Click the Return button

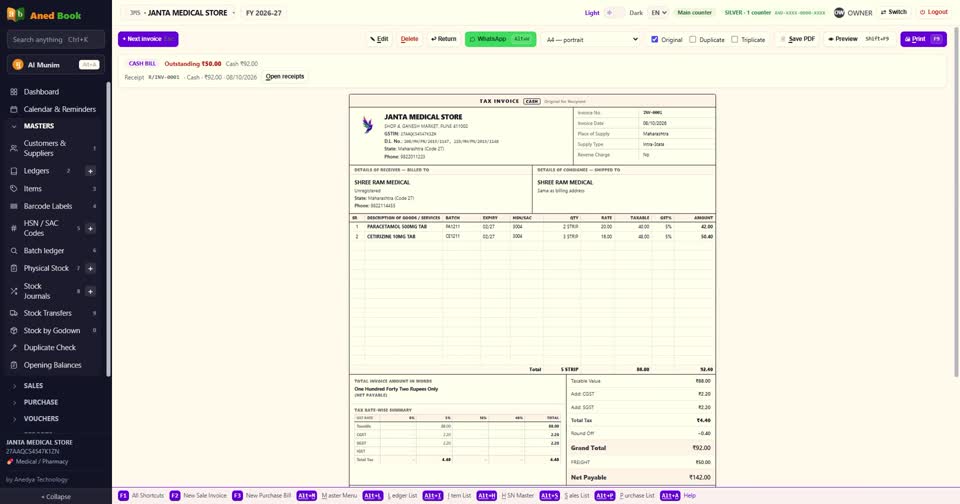443,39
